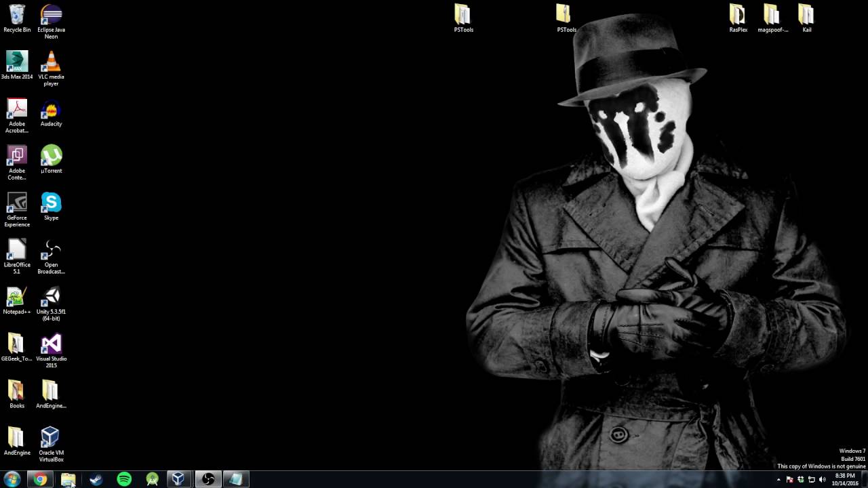This screenshot has width=868, height=488.
Task: Open Spotify from the taskbar
Action: [x=124, y=479]
